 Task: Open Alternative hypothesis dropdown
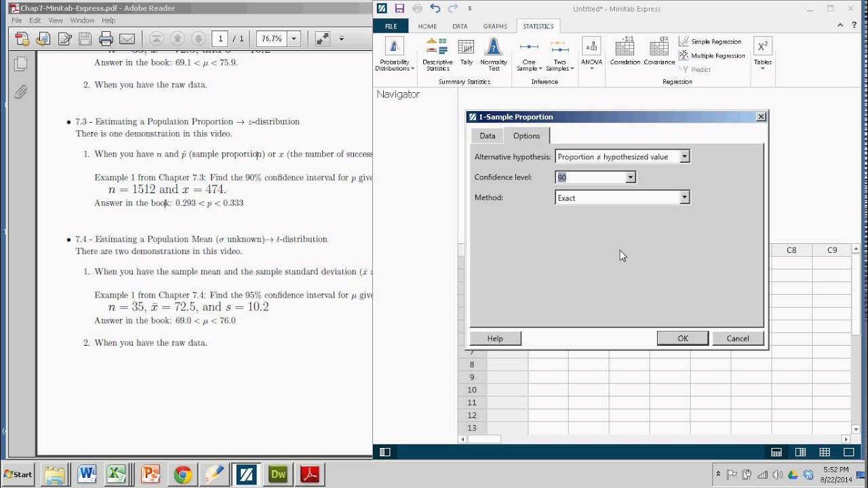pos(623,157)
